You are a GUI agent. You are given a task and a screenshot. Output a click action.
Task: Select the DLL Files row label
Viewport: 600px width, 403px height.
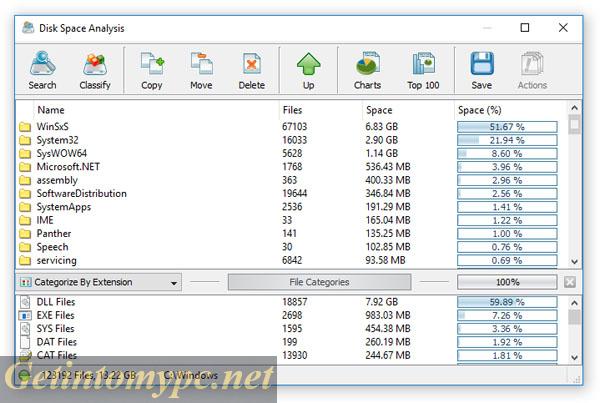point(56,302)
